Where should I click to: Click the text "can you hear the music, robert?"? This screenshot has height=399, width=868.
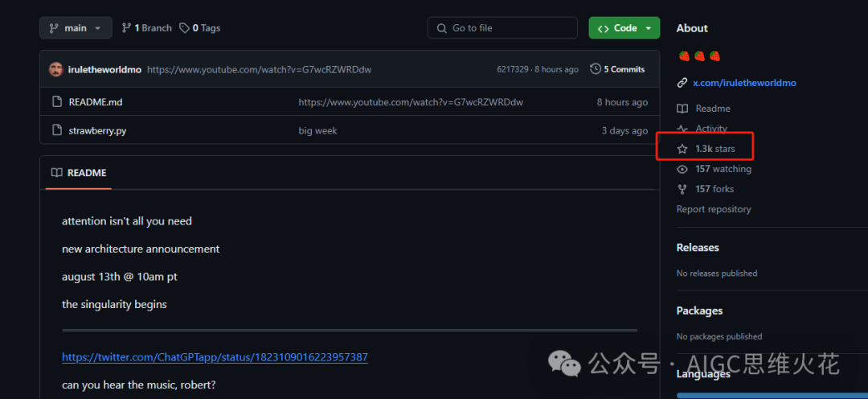tap(139, 384)
